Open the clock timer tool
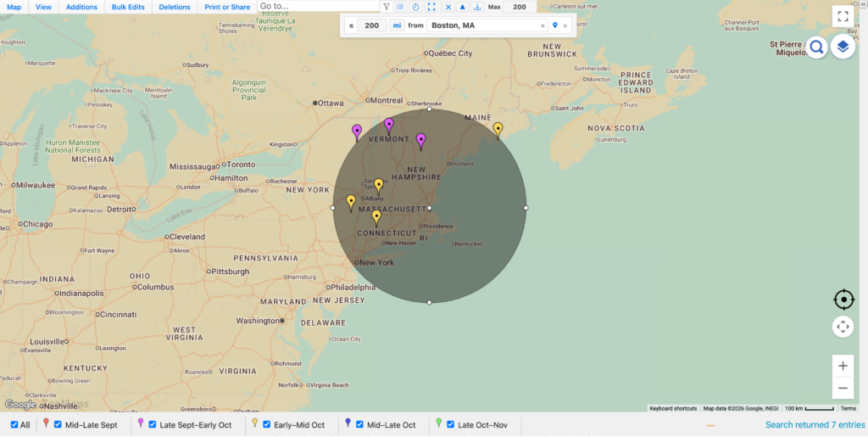 415,7
